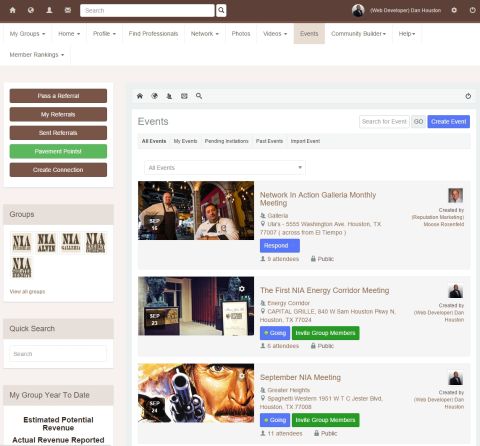Switch to the All Events tab
The width and height of the screenshot is (480, 446).
click(x=154, y=141)
